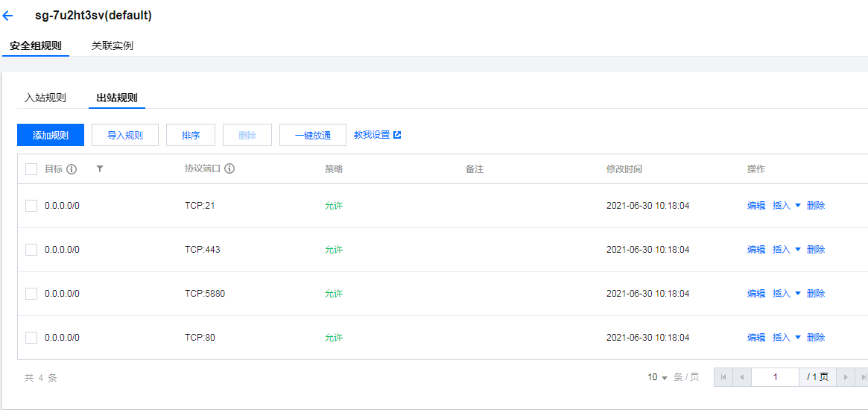The height and width of the screenshot is (410, 868).
Task: Click the info icon next to 协议端口
Action: point(229,169)
